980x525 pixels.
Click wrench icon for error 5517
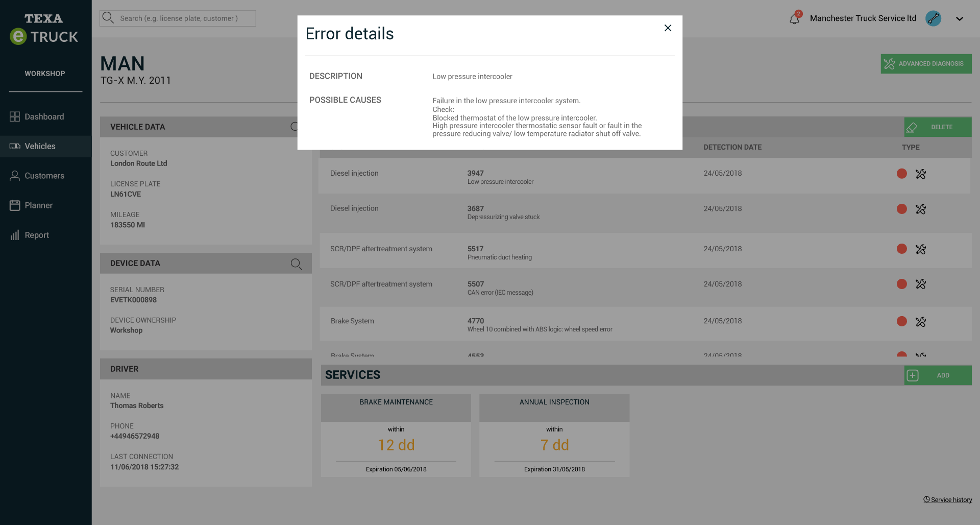pos(921,249)
